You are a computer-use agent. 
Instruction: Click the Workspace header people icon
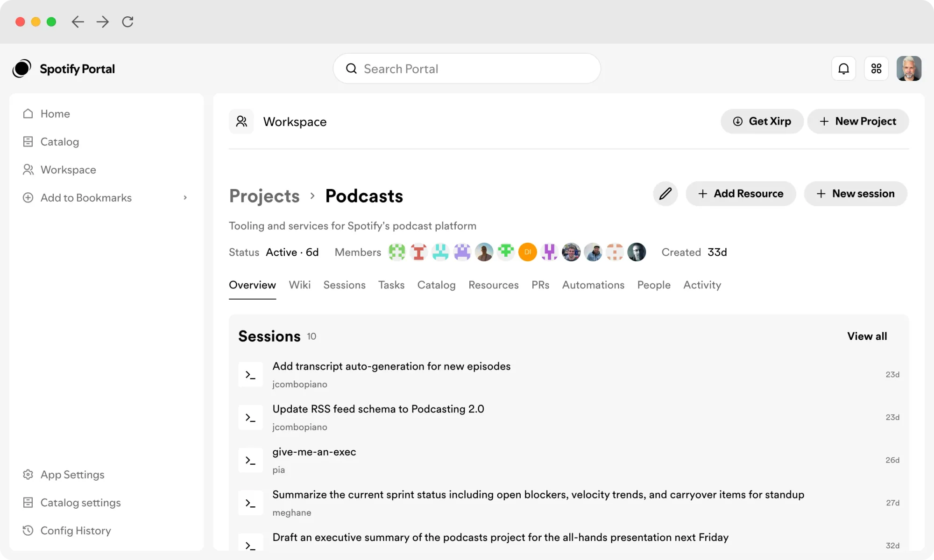click(241, 121)
